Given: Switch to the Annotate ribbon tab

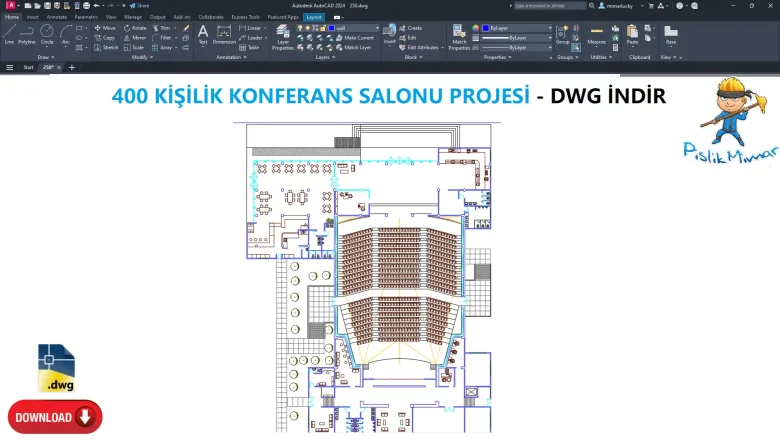Looking at the screenshot, I should 57,17.
